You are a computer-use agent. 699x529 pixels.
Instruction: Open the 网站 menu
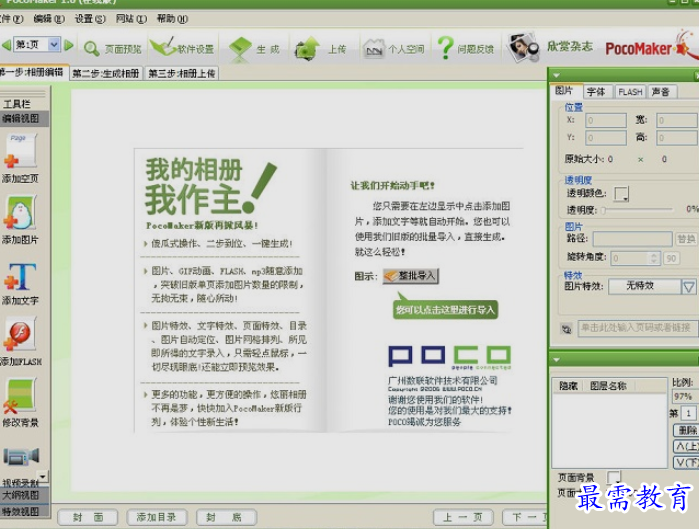click(x=131, y=19)
